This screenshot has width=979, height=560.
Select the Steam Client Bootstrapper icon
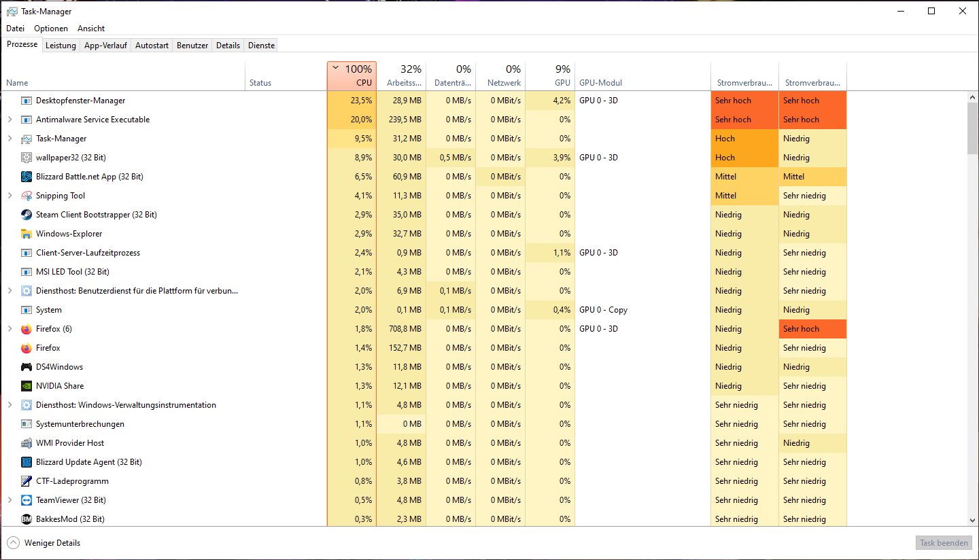(x=27, y=215)
